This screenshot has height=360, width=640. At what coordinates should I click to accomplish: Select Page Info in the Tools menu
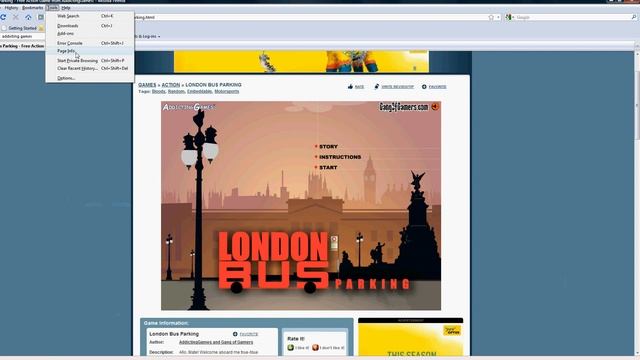point(89,51)
